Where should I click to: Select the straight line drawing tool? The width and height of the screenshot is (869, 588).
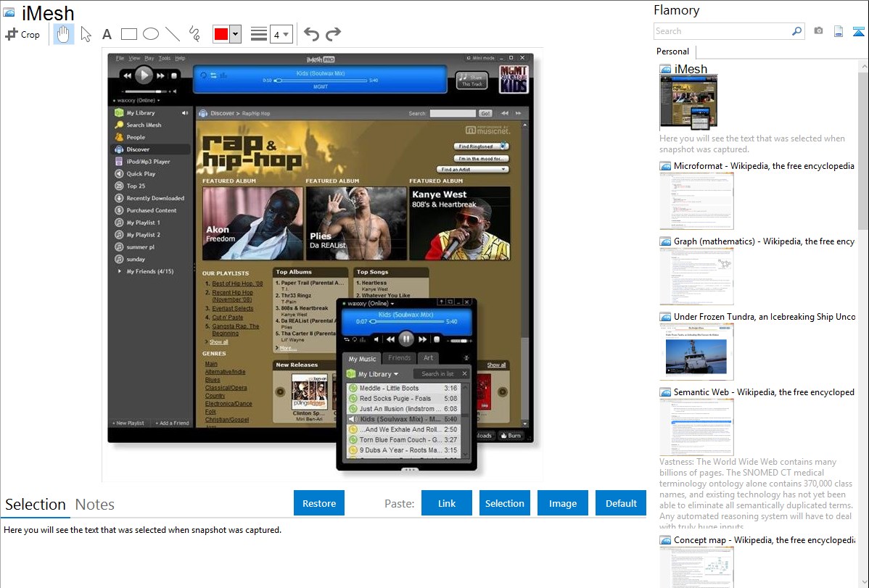click(x=173, y=34)
